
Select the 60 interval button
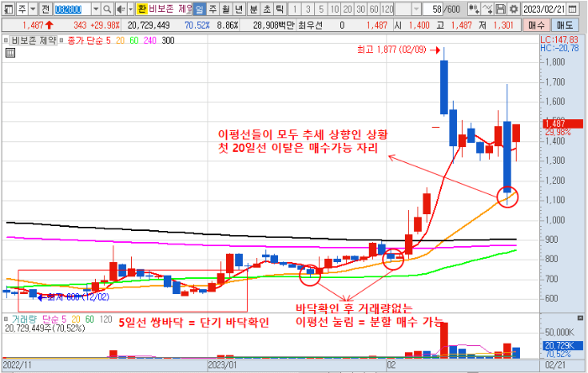point(374,9)
